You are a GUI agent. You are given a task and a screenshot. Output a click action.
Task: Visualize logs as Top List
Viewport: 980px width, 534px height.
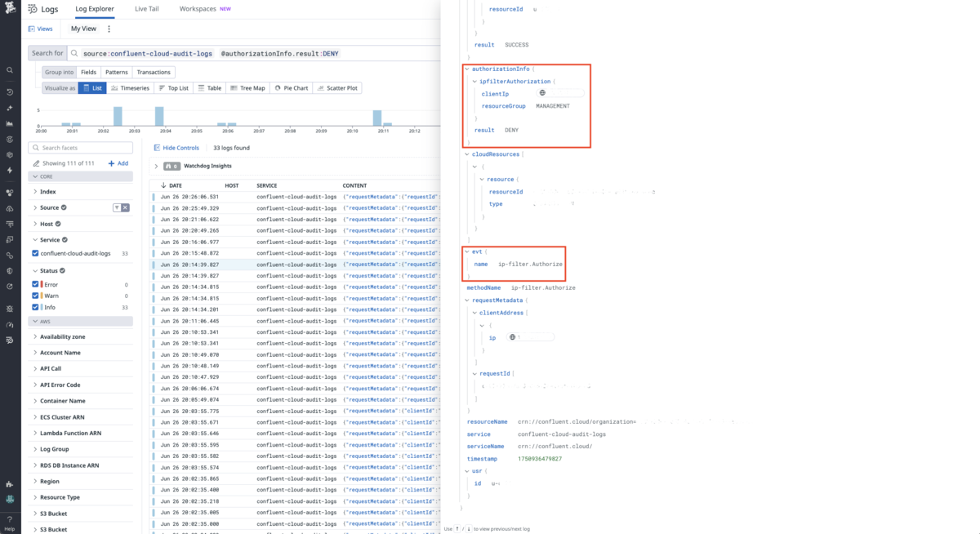point(173,88)
